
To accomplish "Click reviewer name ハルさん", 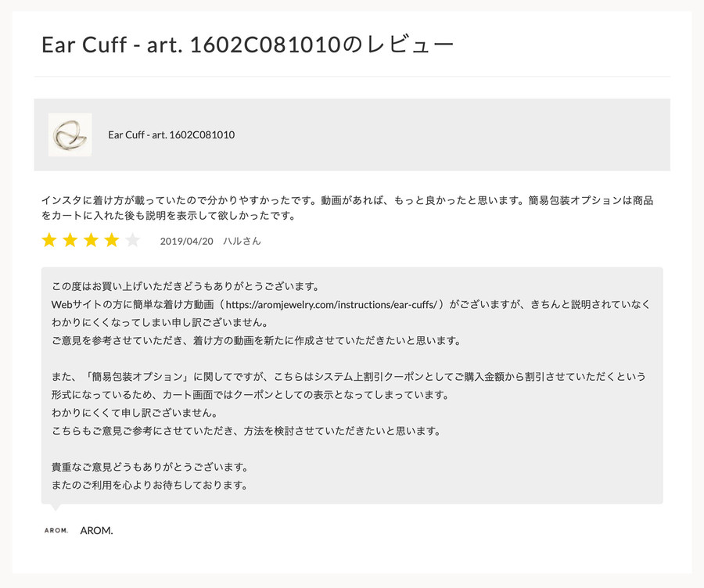I will click(x=242, y=241).
